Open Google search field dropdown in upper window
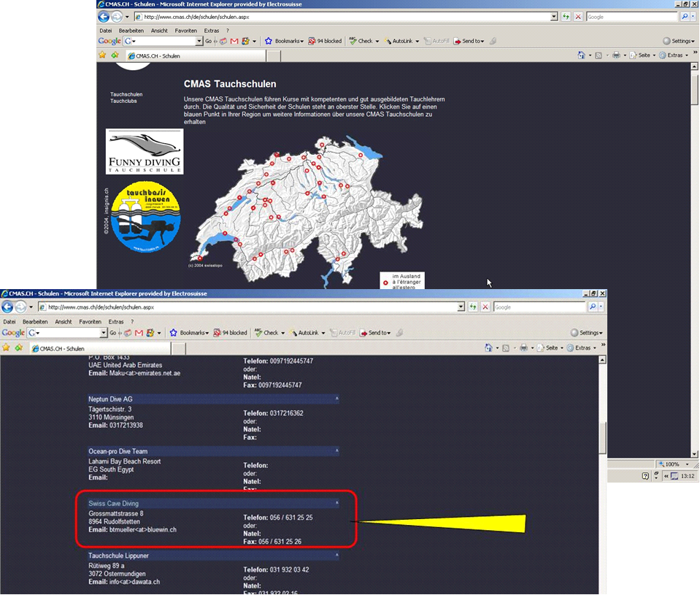 (199, 41)
